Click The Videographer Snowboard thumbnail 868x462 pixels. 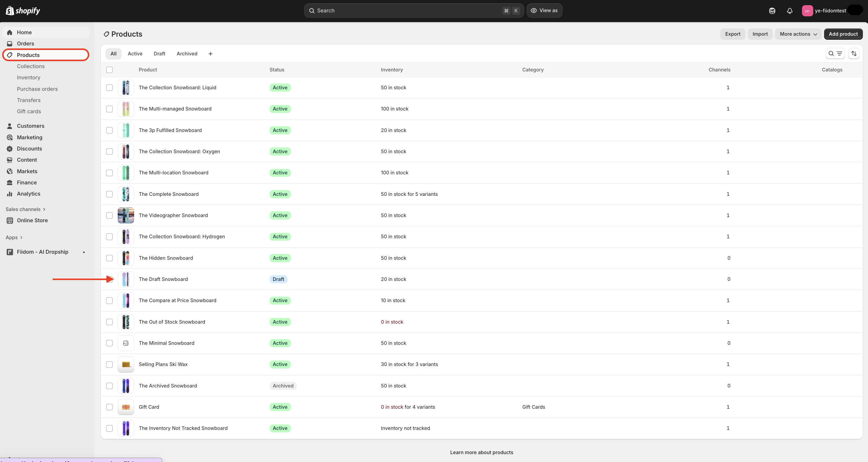(126, 215)
